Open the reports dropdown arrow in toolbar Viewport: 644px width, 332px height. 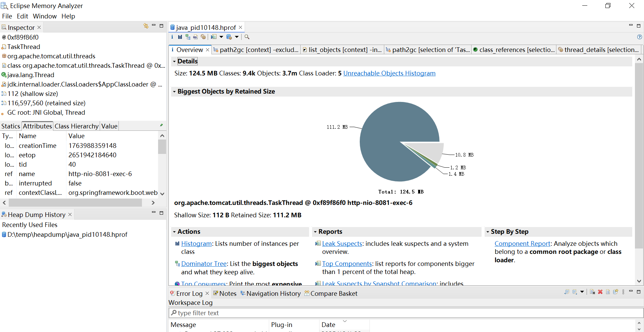pos(221,37)
